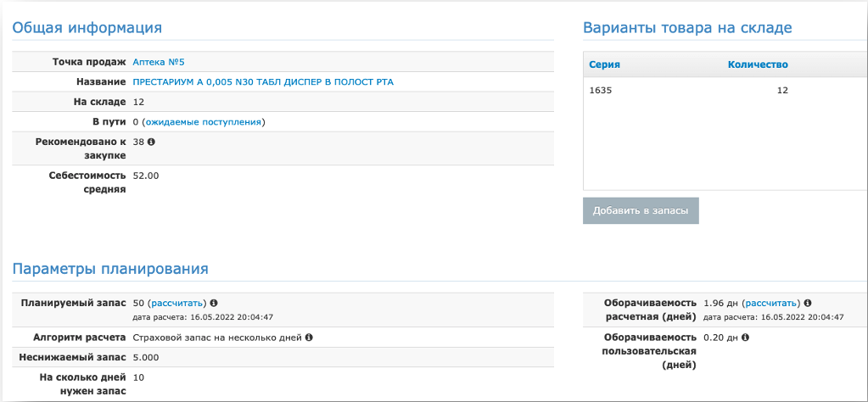Open ожидаемые поступления link
868x402 pixels.
tap(203, 122)
